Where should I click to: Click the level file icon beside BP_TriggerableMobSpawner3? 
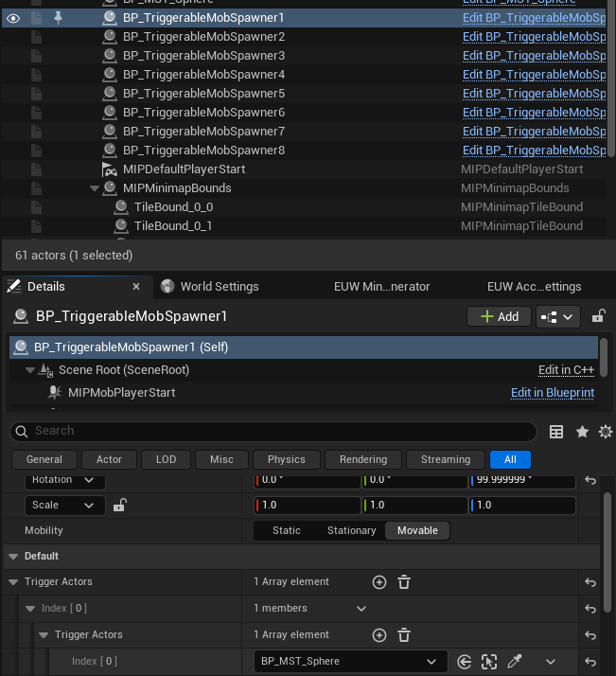[x=37, y=56]
